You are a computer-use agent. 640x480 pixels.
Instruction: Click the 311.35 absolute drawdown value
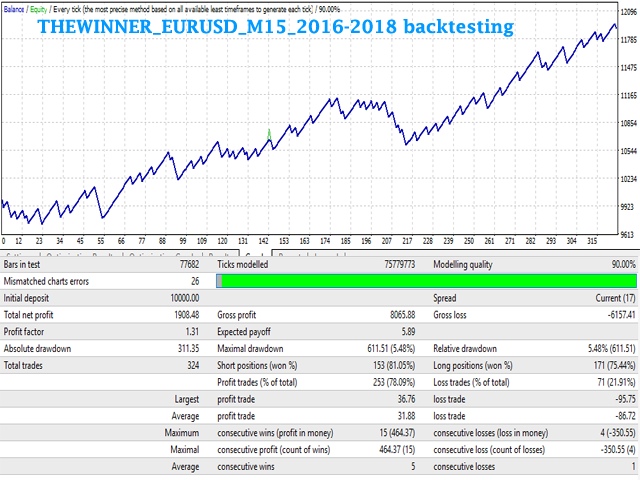tap(188, 349)
